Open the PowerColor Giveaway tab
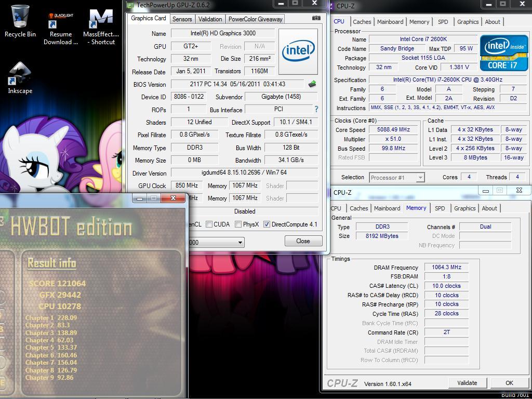Screen dimensions: 532x399 pos(255,19)
